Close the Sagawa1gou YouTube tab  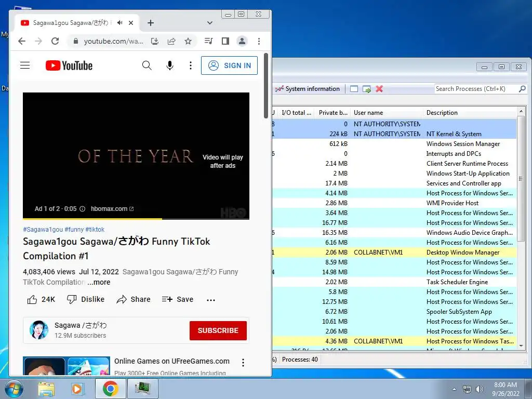point(131,23)
